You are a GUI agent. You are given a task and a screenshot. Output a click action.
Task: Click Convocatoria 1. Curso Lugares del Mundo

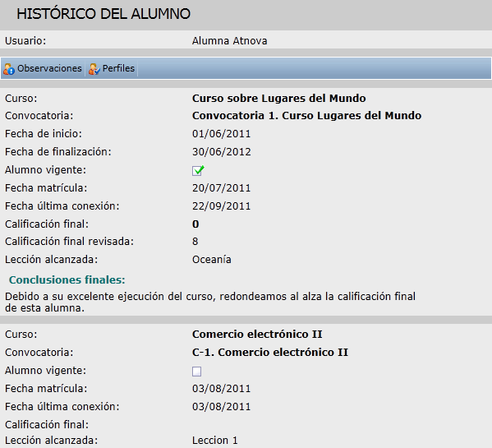pyautogui.click(x=306, y=116)
